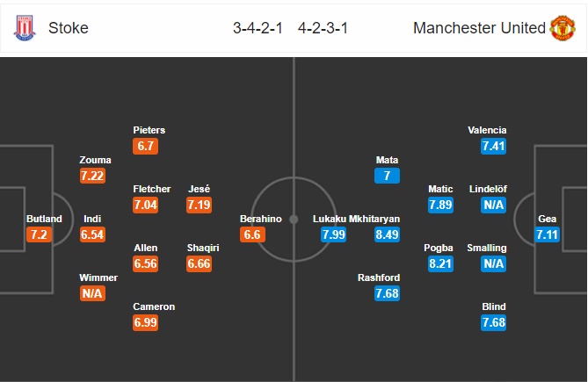This screenshot has width=588, height=382.
Task: Click the Stoke club crest icon
Action: (x=22, y=28)
